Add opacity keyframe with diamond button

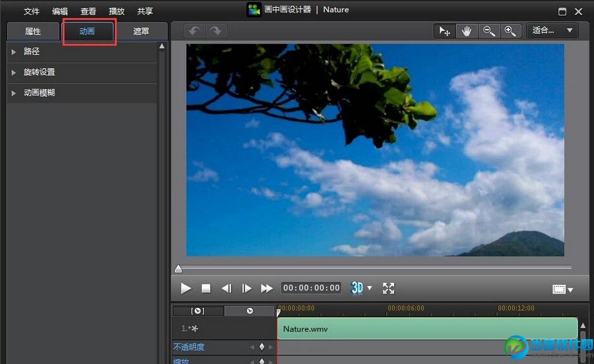(x=261, y=347)
